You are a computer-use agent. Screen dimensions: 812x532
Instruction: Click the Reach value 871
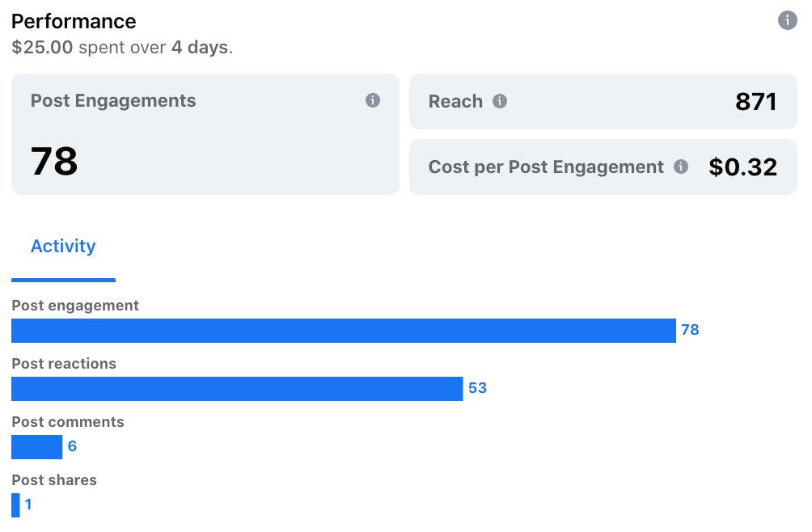pyautogui.click(x=755, y=102)
